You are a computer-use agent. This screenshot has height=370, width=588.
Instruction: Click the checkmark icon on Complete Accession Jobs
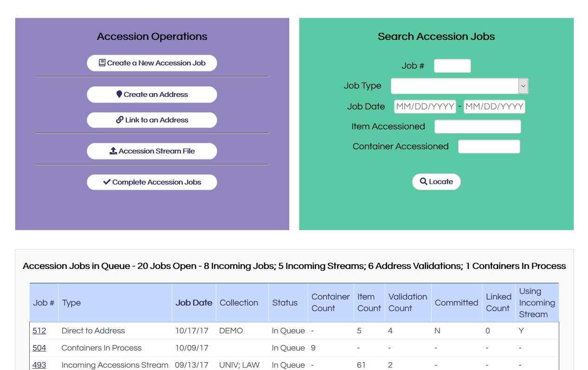click(107, 182)
